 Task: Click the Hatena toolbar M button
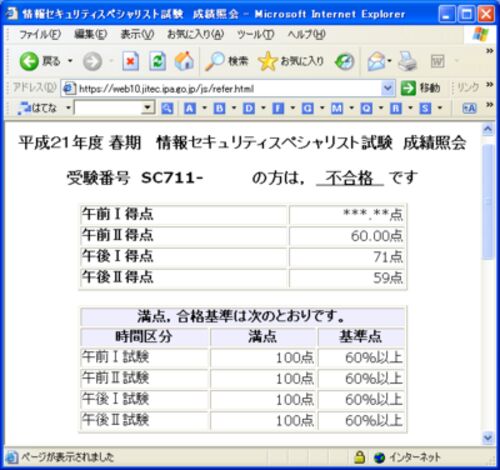click(337, 108)
